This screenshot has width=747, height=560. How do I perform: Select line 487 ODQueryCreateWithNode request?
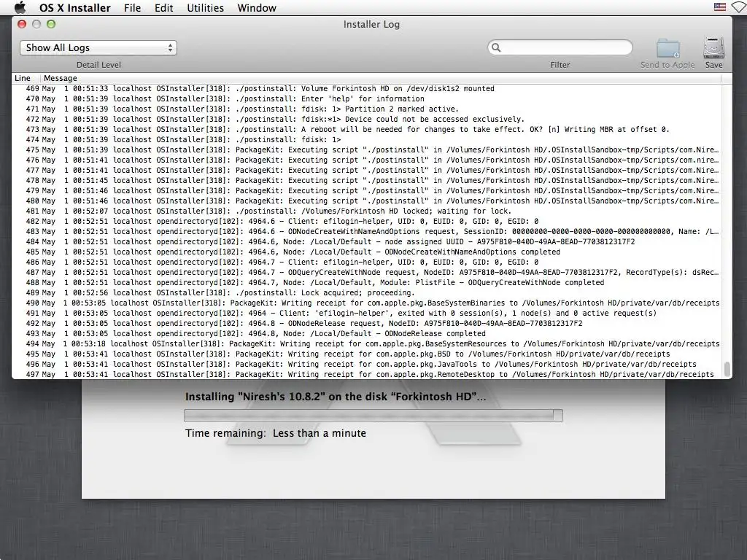367,273
